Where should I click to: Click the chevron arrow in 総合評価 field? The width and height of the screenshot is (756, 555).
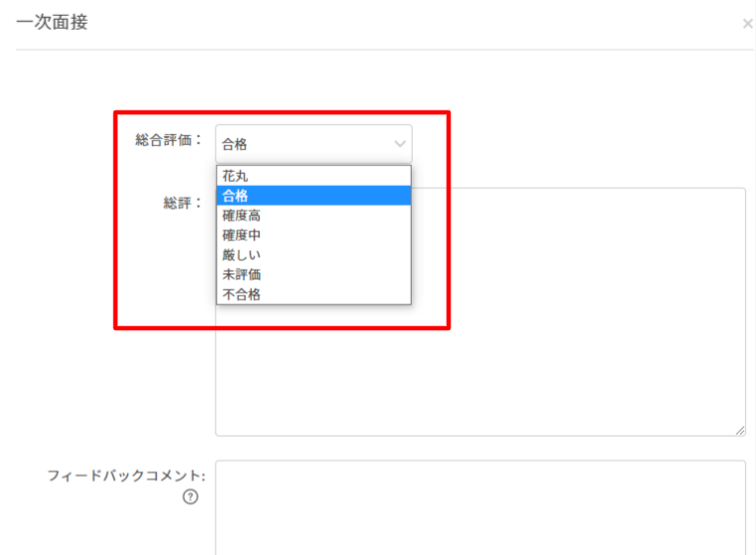coord(400,144)
